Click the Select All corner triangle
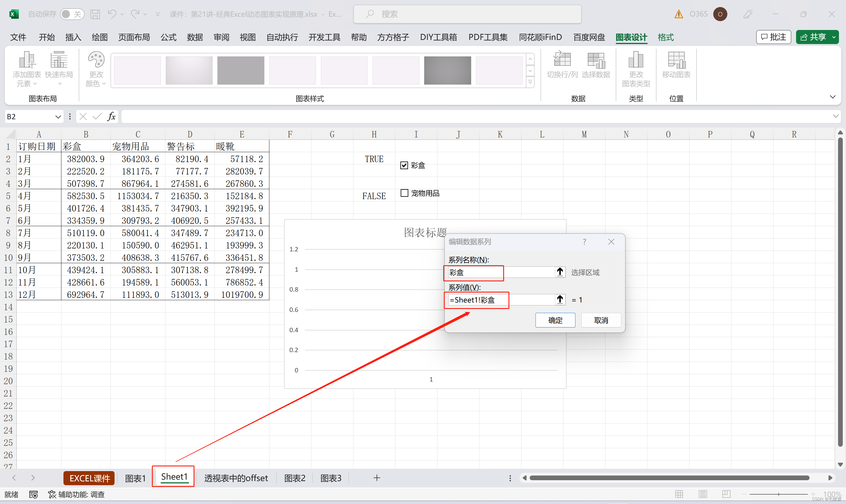Screen dimensions: 846x504 [x=11, y=134]
